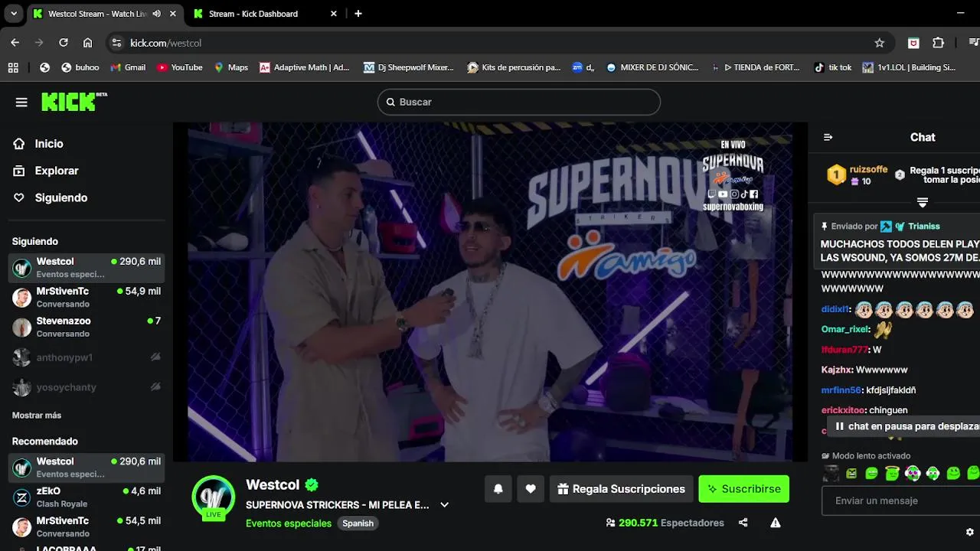Open the chat settings gear
This screenshot has width=980, height=551.
click(969, 532)
